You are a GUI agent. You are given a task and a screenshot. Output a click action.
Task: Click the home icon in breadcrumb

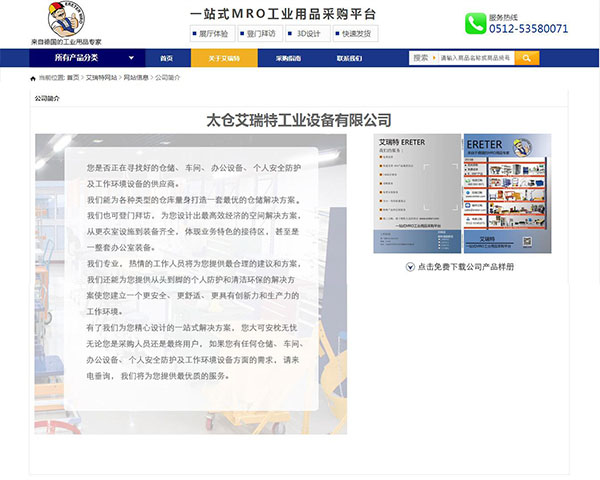click(34, 77)
